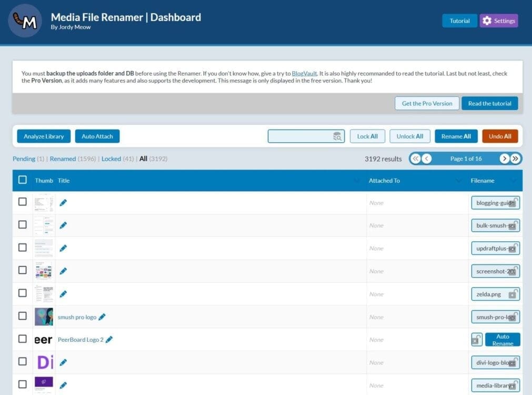This screenshot has height=395, width=532.
Task: Show the Pending files filter
Action: [24, 159]
